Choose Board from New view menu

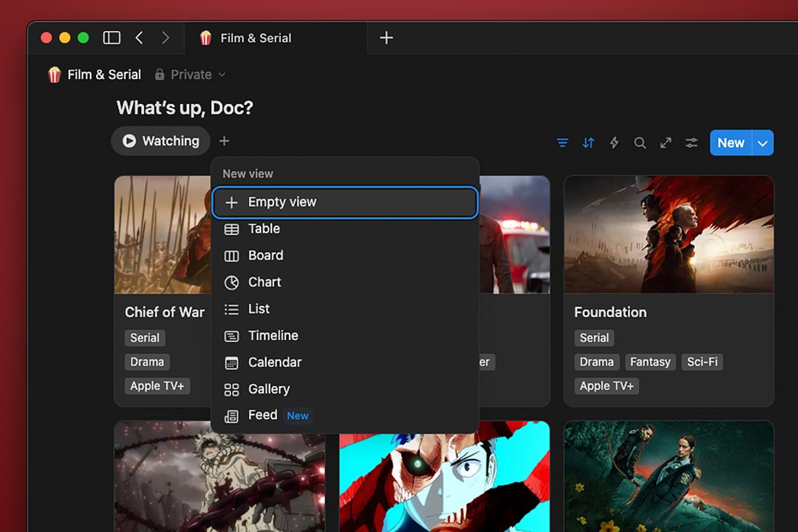[345, 256]
